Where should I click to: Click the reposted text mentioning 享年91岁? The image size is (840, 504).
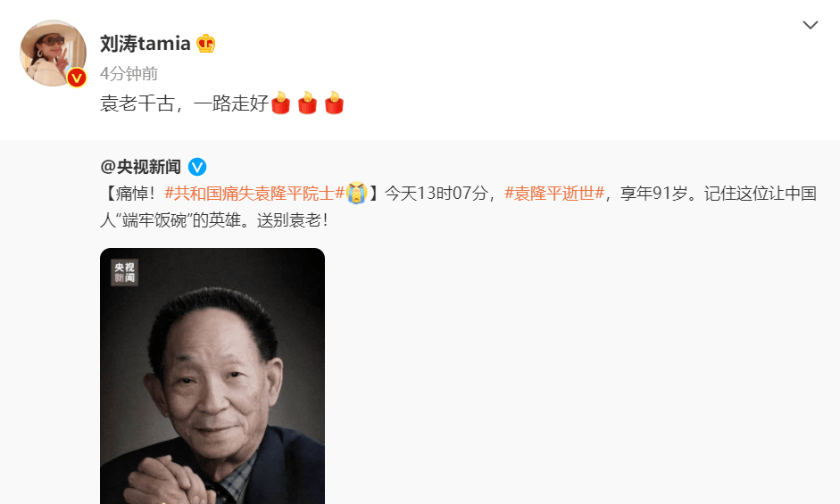(x=653, y=194)
